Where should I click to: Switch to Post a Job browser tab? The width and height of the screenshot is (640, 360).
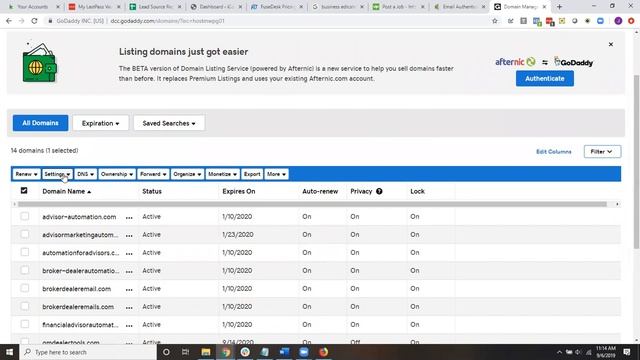[x=399, y=7]
